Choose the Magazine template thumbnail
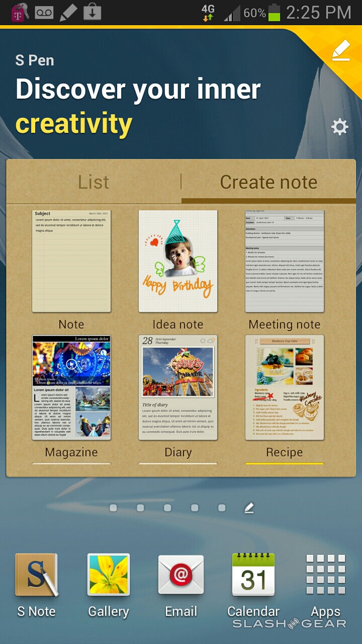This screenshot has height=644, width=362. 71,387
